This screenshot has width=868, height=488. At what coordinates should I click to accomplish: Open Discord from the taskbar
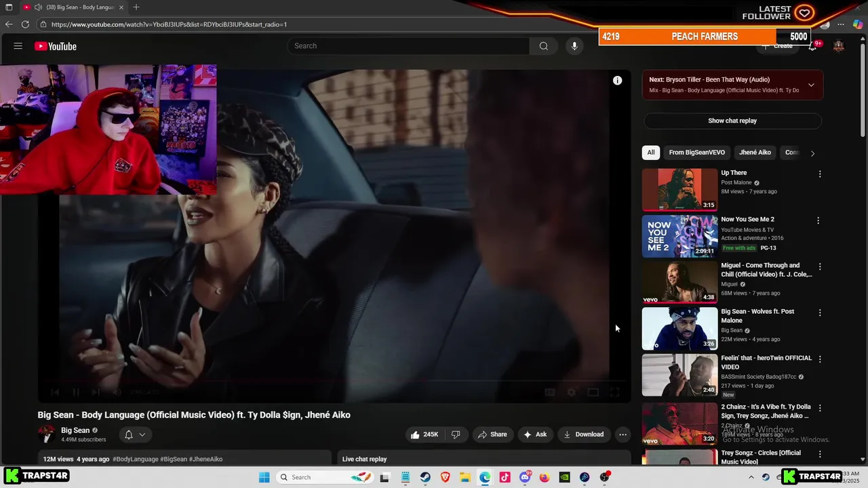pos(525,477)
